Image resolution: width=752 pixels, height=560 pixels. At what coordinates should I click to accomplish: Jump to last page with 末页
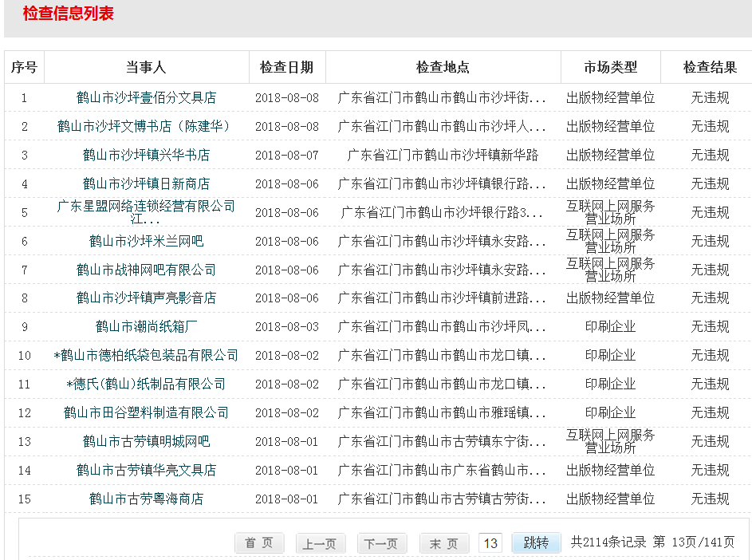pos(444,544)
